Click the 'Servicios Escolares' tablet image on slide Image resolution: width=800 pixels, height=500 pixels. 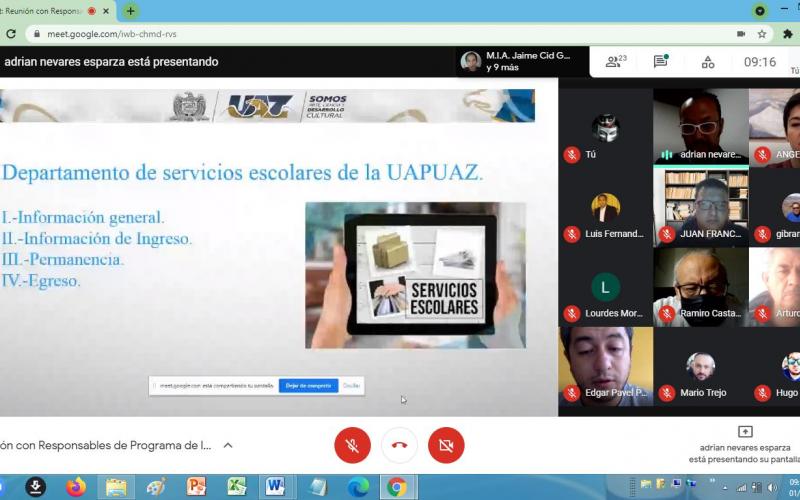(x=415, y=275)
